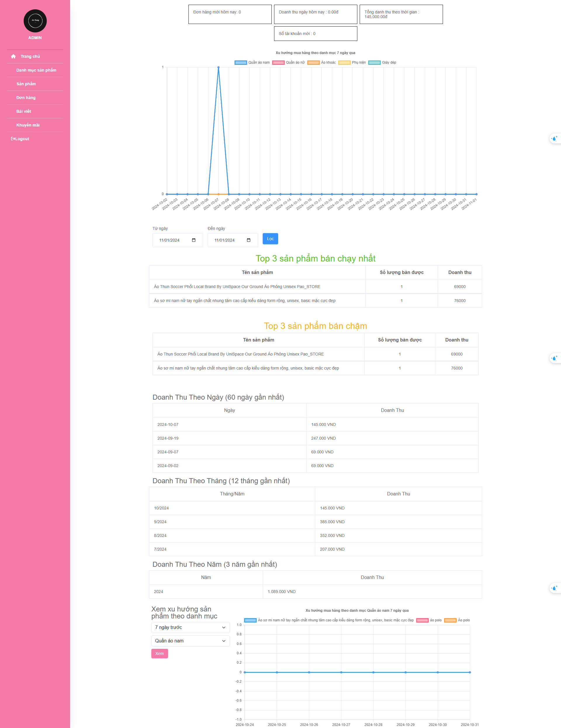Click the pink Xem button

point(160,653)
